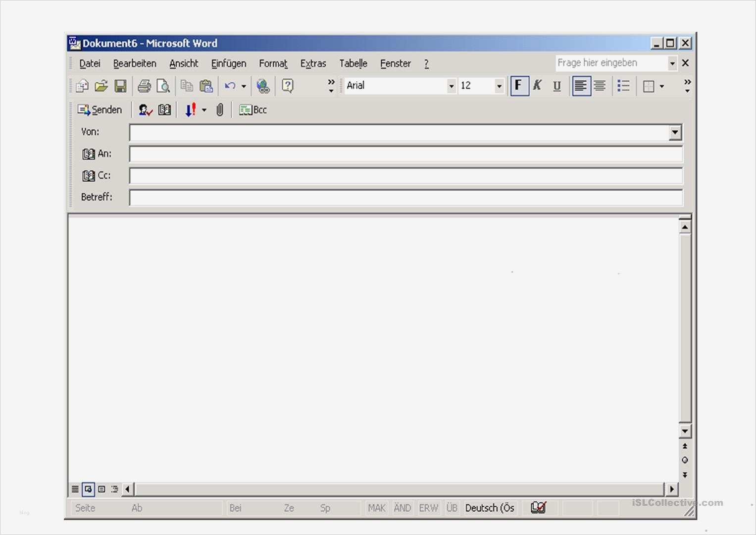
Task: Open a file with the Öffnen icon
Action: point(101,86)
